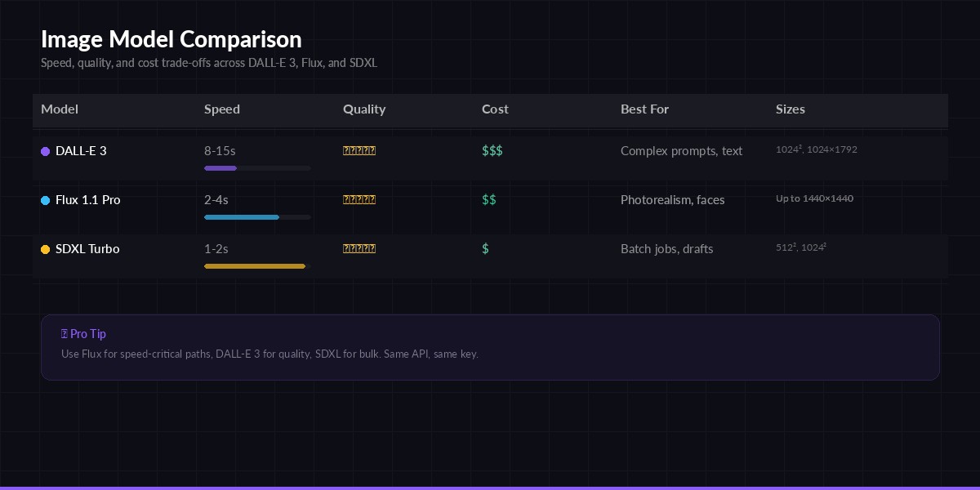Screen dimensions: 980x490
Task: Click the Up to 1440×1440 size text
Action: click(x=814, y=198)
